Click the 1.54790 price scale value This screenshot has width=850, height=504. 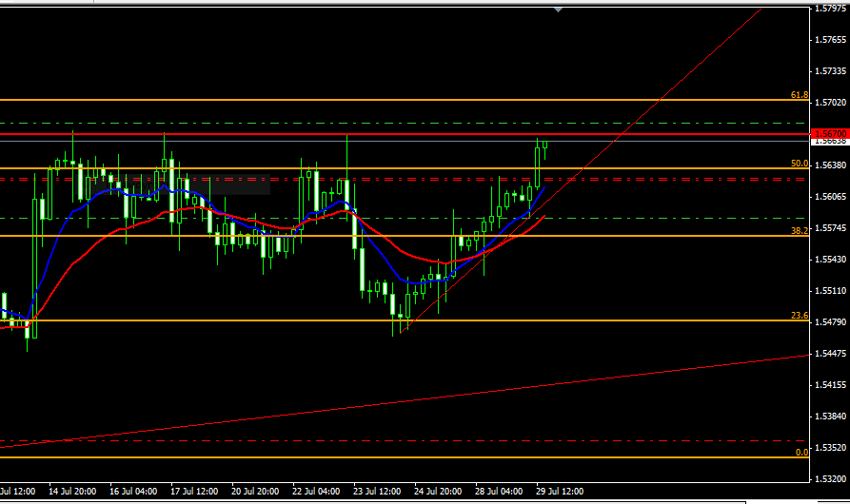tap(830, 322)
